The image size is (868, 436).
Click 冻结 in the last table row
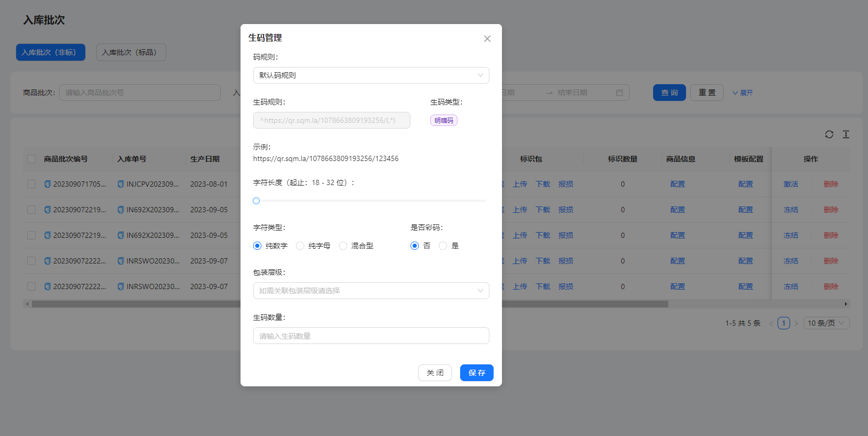pos(791,286)
